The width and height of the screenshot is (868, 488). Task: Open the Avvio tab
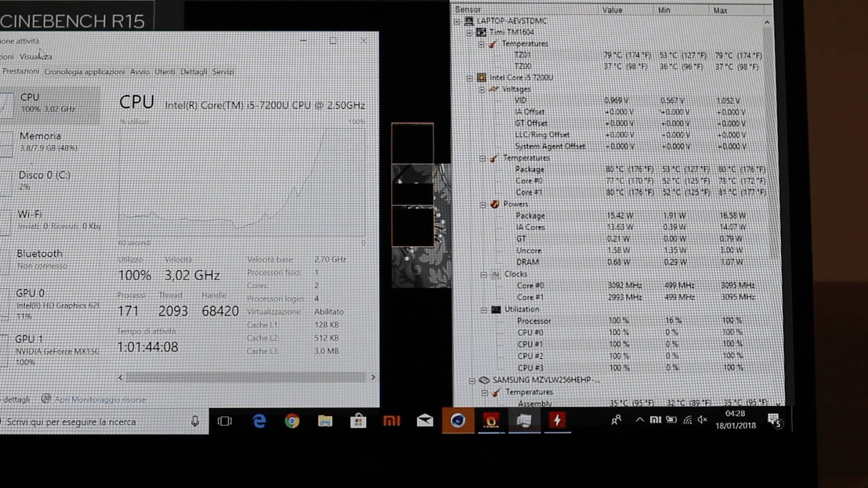[140, 72]
